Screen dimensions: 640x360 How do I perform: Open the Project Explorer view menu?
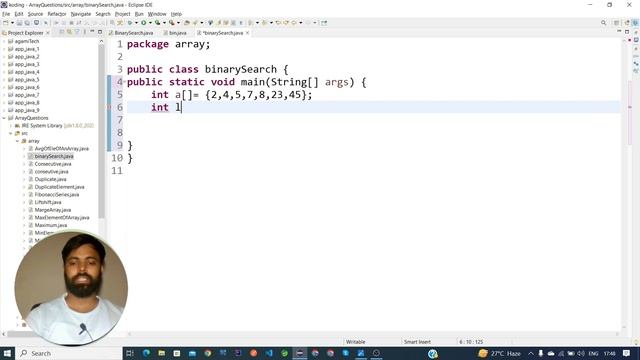84,32
